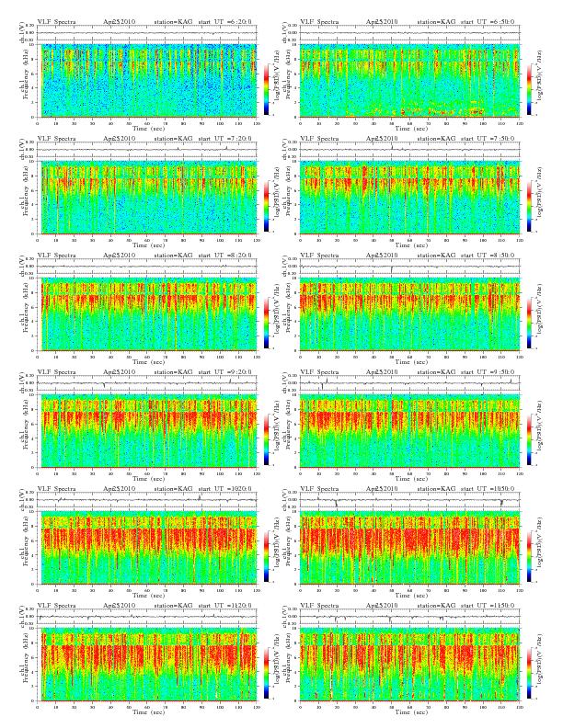
Task: Click 'station=KAG' in the 7:50:0 panel title
Action: coord(436,139)
